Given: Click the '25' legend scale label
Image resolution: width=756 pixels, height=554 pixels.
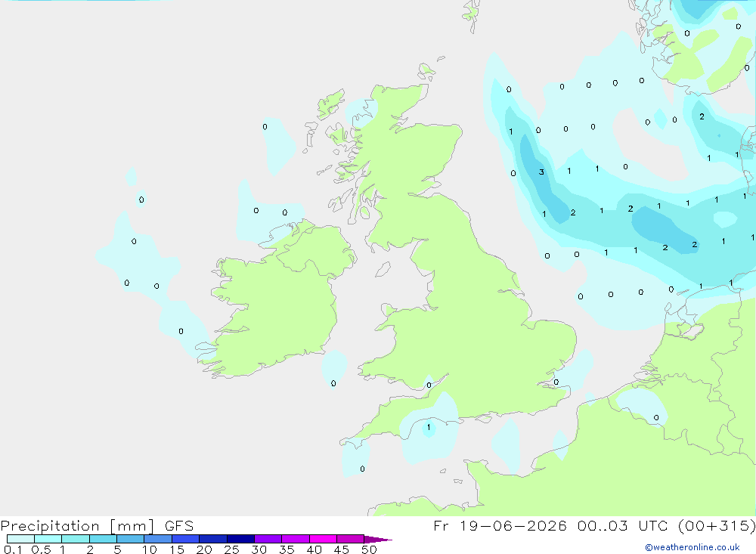Looking at the screenshot, I should (x=231, y=549).
